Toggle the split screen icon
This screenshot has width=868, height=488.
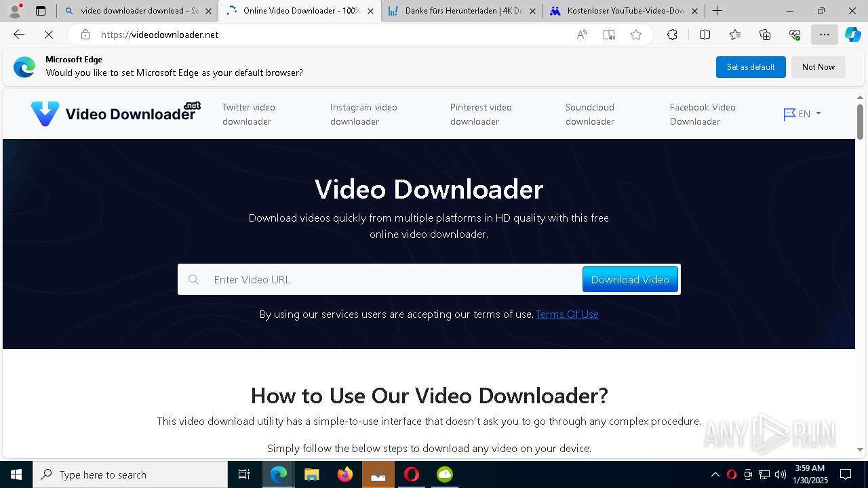click(705, 35)
